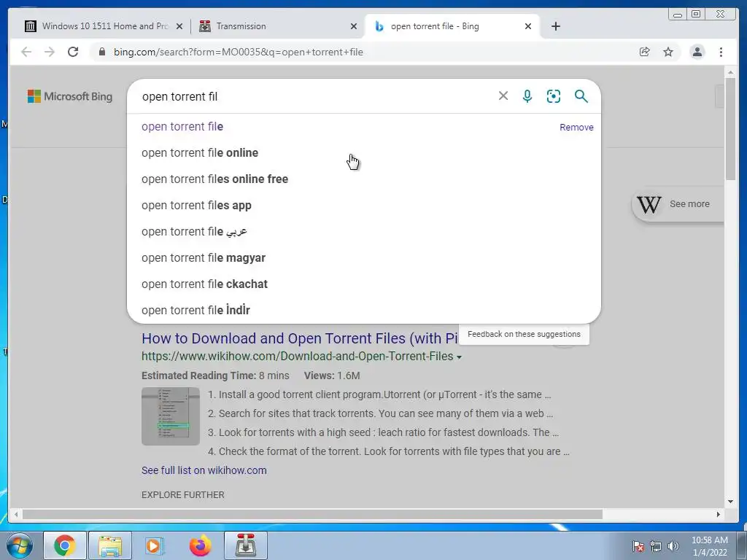Screen dimensions: 747x560
Task: Click the Microsoft Bing logo
Action: pos(70,96)
